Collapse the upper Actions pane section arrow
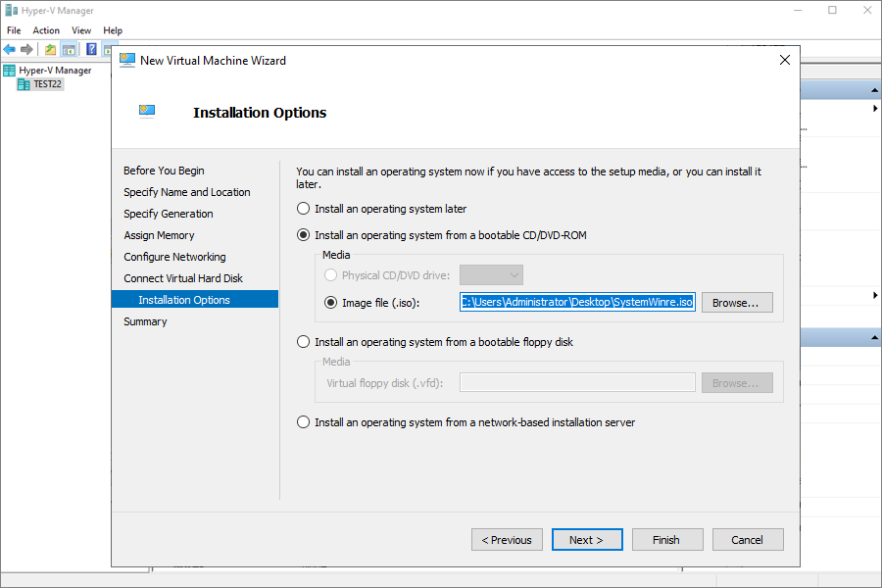This screenshot has width=882, height=588. pos(875,90)
